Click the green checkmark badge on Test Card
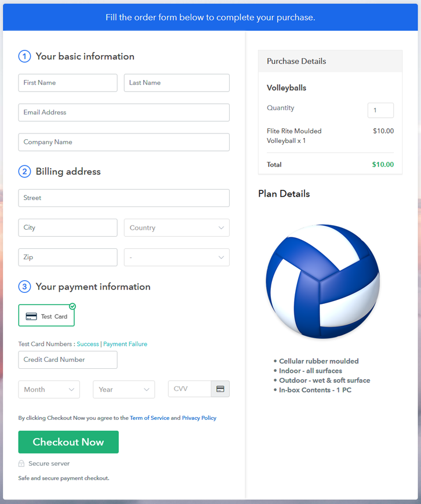421x504 pixels. click(x=72, y=306)
